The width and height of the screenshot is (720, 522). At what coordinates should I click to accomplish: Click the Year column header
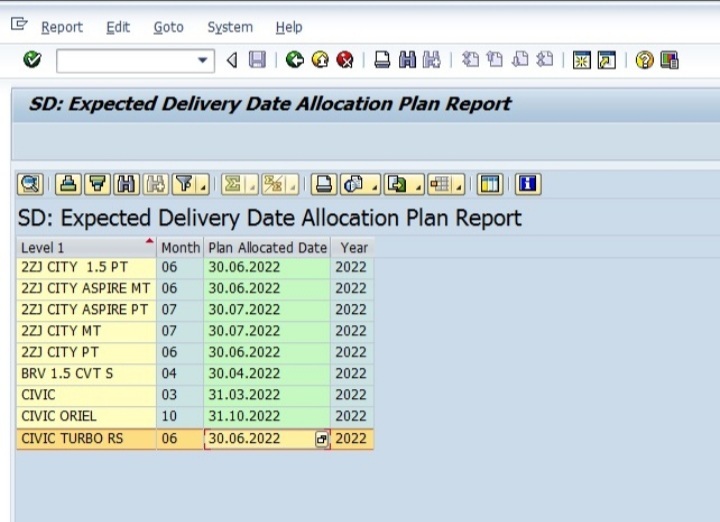(x=353, y=247)
